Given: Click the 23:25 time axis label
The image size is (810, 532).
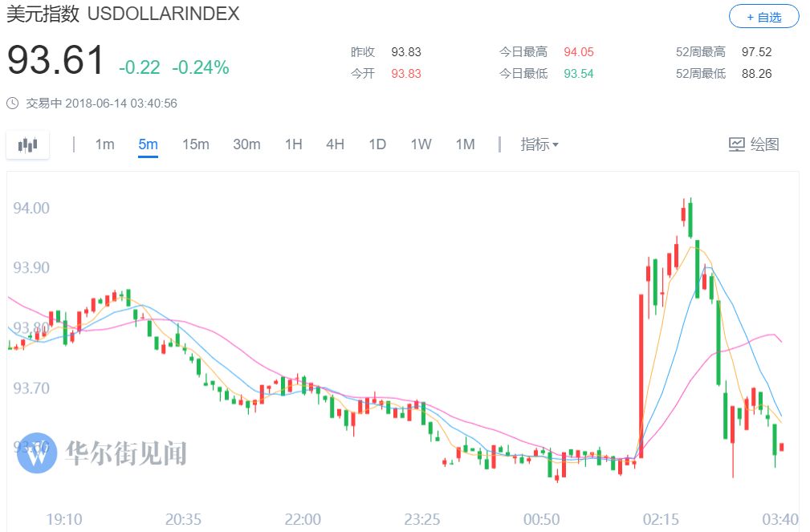Looking at the screenshot, I should pos(422,519).
